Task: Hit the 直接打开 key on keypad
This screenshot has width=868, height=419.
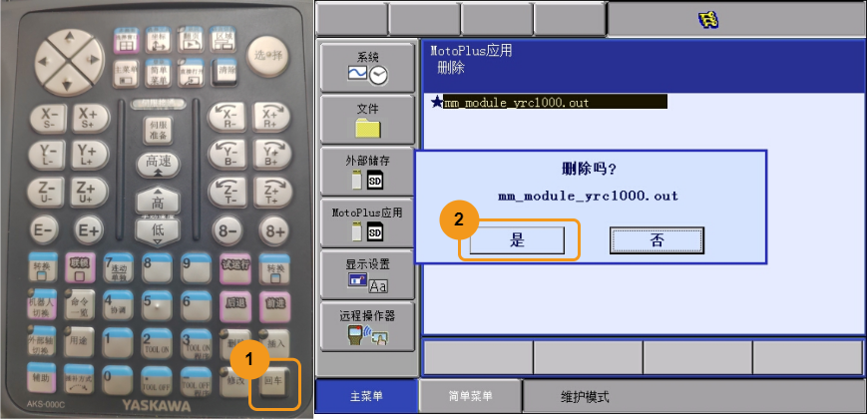Action: pyautogui.click(x=191, y=74)
